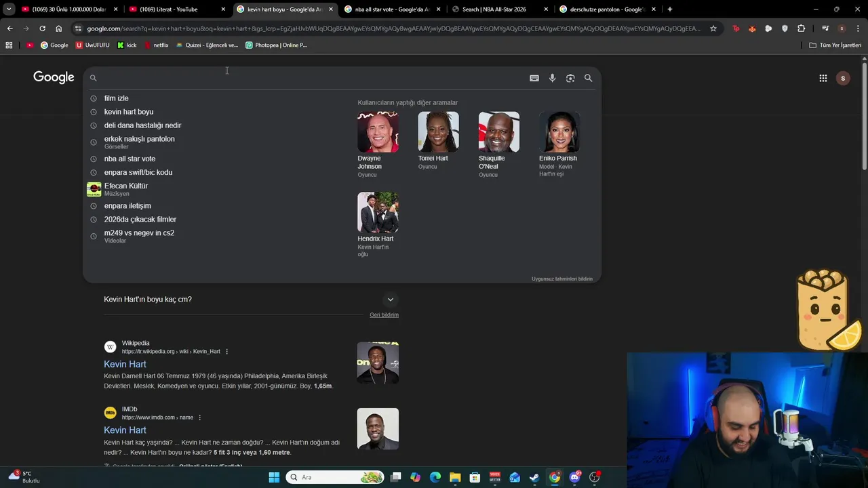Open the netflix bookmark

156,45
